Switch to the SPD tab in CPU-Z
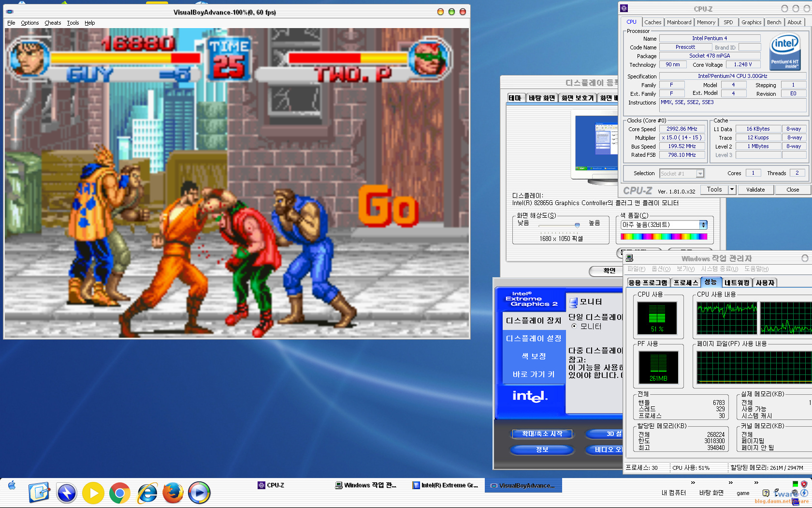 [x=728, y=22]
